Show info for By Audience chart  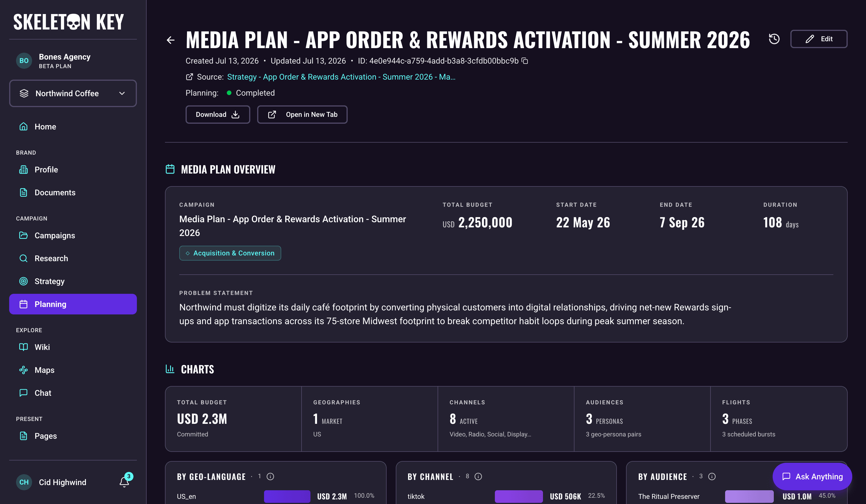(712, 477)
